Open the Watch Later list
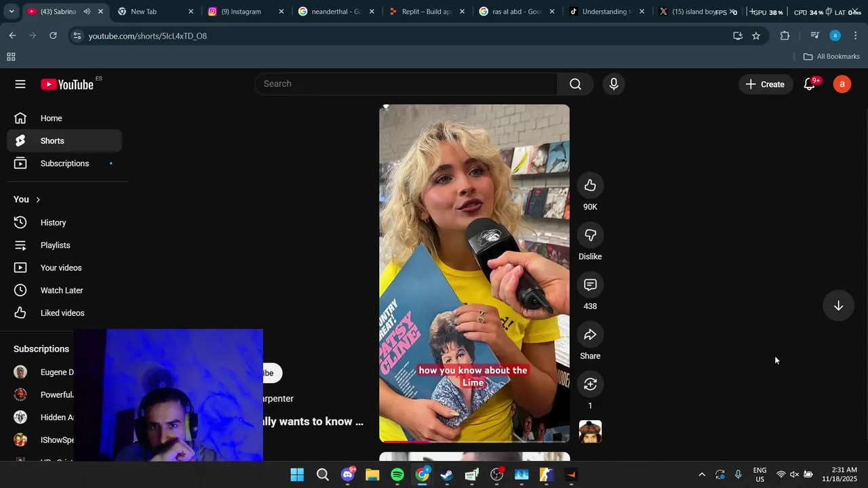The height and width of the screenshot is (488, 868). coord(64,290)
